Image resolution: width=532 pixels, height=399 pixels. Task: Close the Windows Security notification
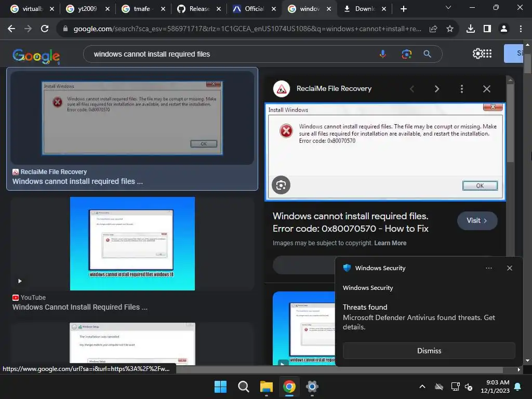tap(509, 268)
